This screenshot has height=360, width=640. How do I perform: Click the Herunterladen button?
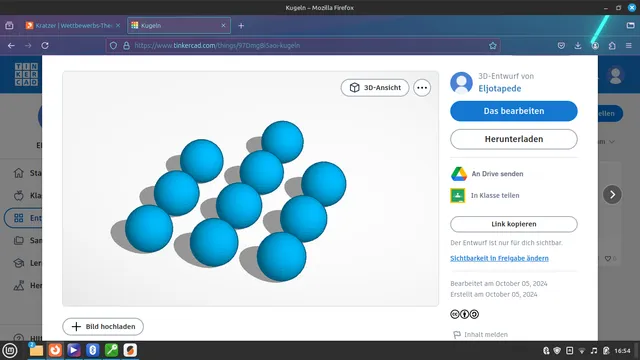point(514,139)
